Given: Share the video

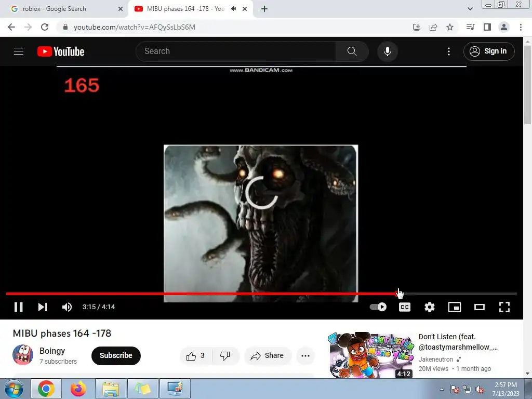Looking at the screenshot, I should click(x=268, y=355).
